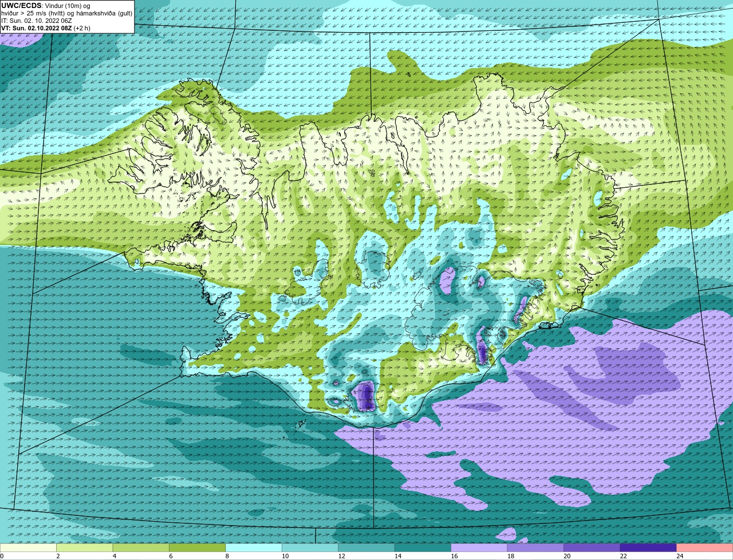
Task: Click the scale label '12'
Action: pos(341,556)
